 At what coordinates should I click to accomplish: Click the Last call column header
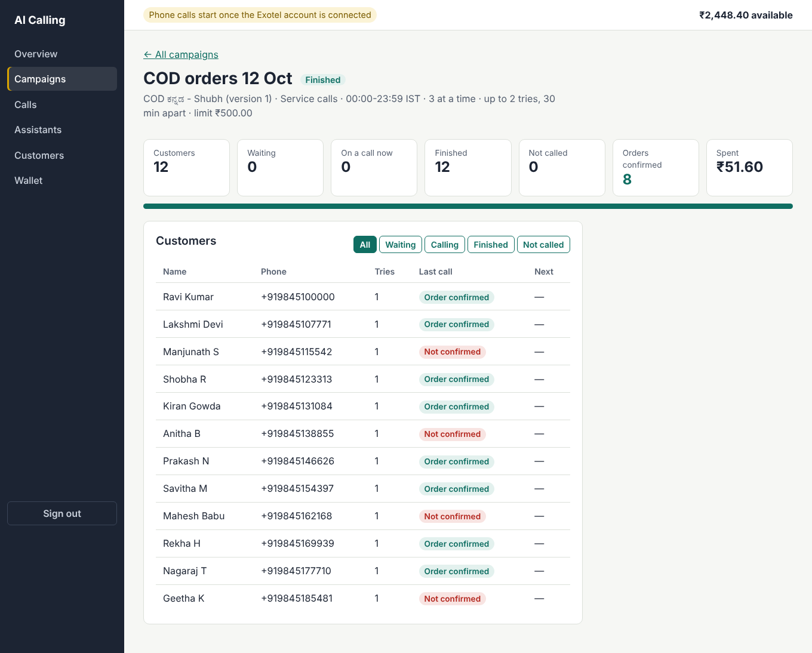436,272
